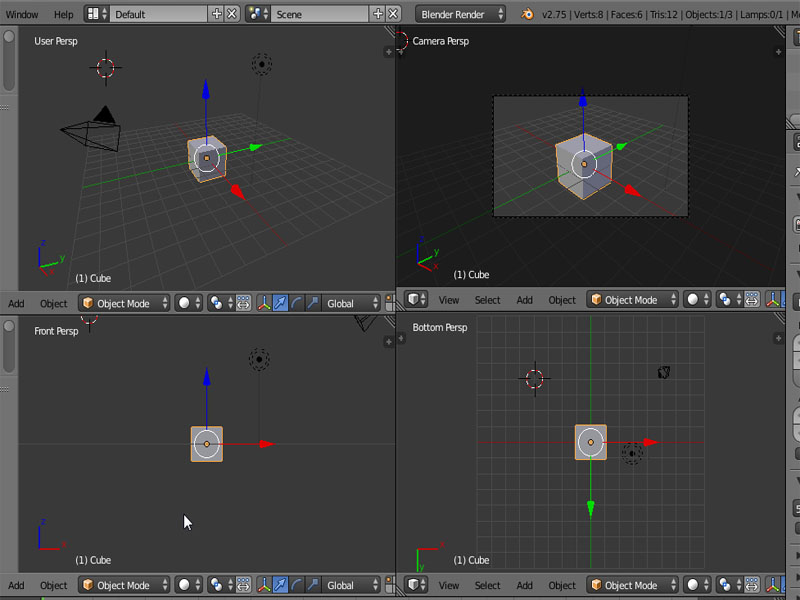Screen dimensions: 800x600
Task: Open the Add menu in Bottom Persp header
Action: point(524,585)
